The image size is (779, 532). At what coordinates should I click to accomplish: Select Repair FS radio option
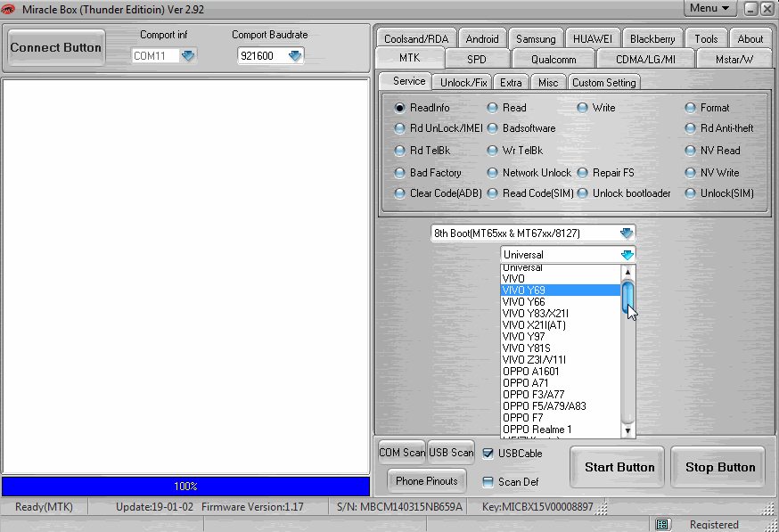[x=582, y=173]
